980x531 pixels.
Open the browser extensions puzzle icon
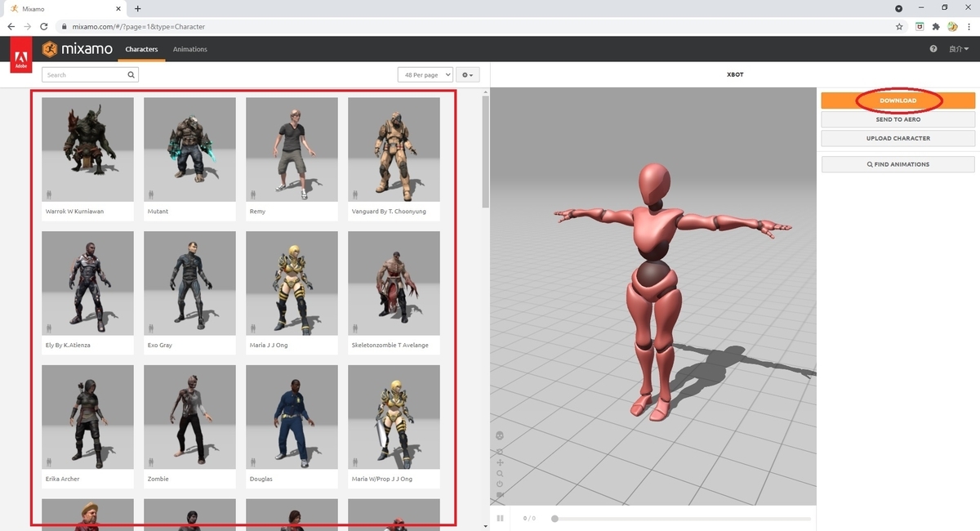click(x=936, y=26)
